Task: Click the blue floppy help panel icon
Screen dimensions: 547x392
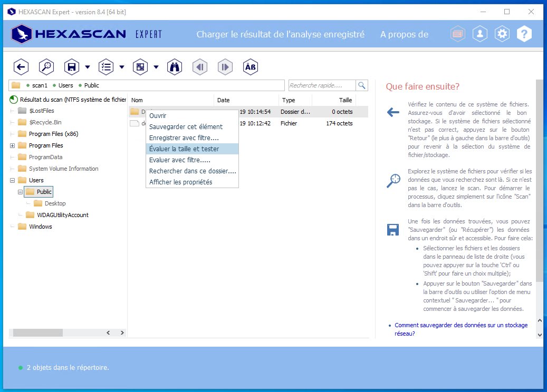Action: pos(393,230)
